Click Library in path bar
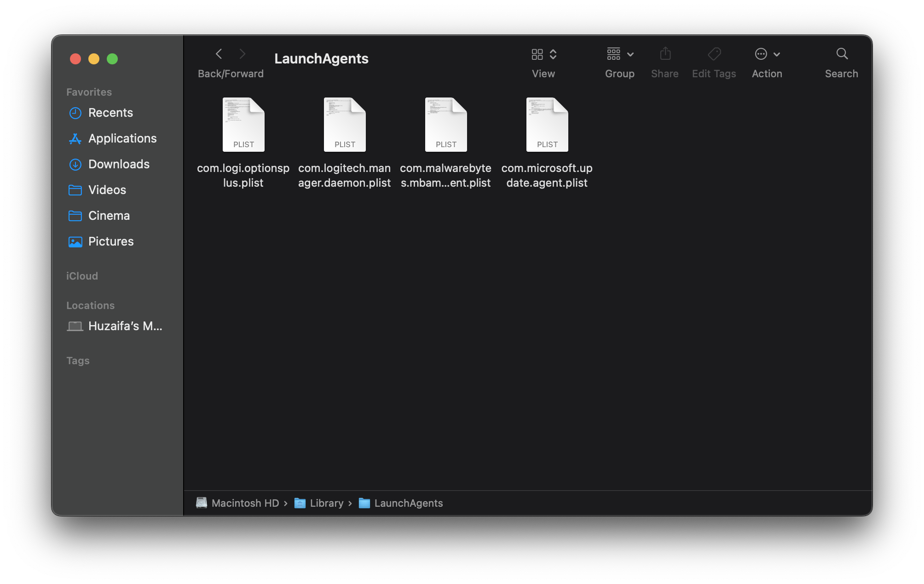This screenshot has height=584, width=924. click(326, 503)
